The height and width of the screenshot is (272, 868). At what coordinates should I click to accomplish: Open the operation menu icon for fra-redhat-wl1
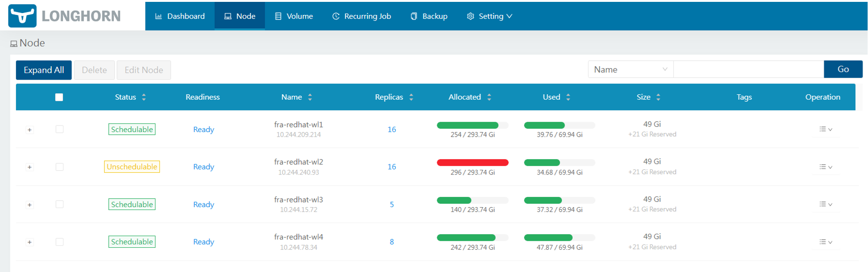click(826, 129)
